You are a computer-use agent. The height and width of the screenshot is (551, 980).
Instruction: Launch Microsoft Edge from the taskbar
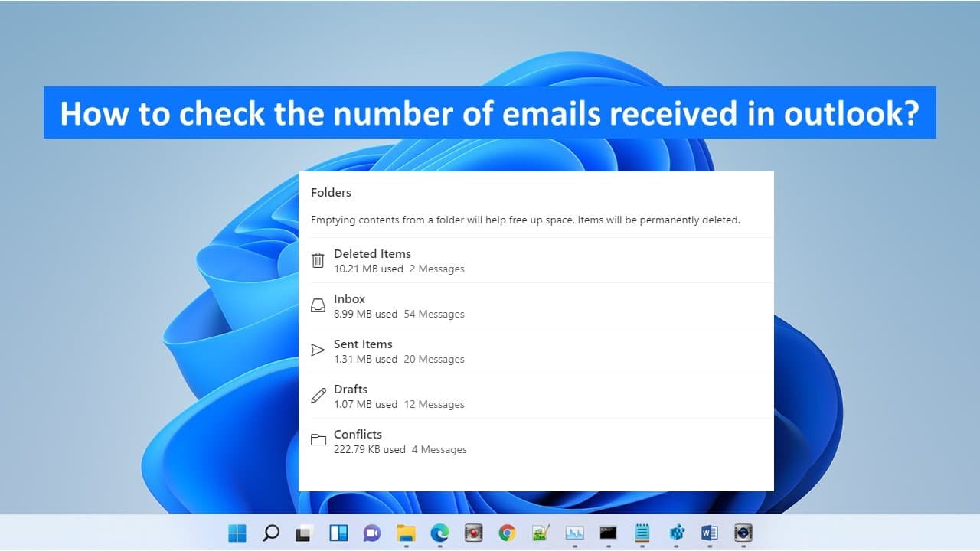[x=439, y=533]
